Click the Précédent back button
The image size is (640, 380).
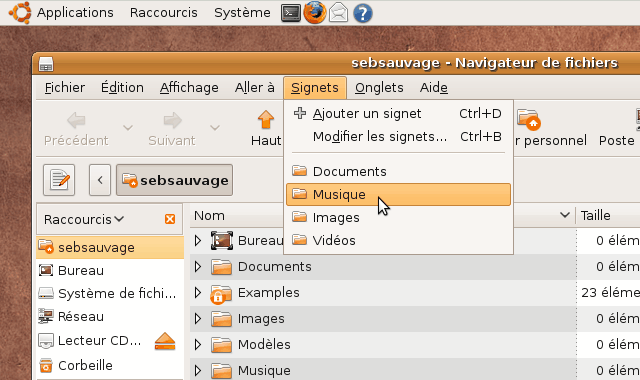pyautogui.click(x=76, y=129)
